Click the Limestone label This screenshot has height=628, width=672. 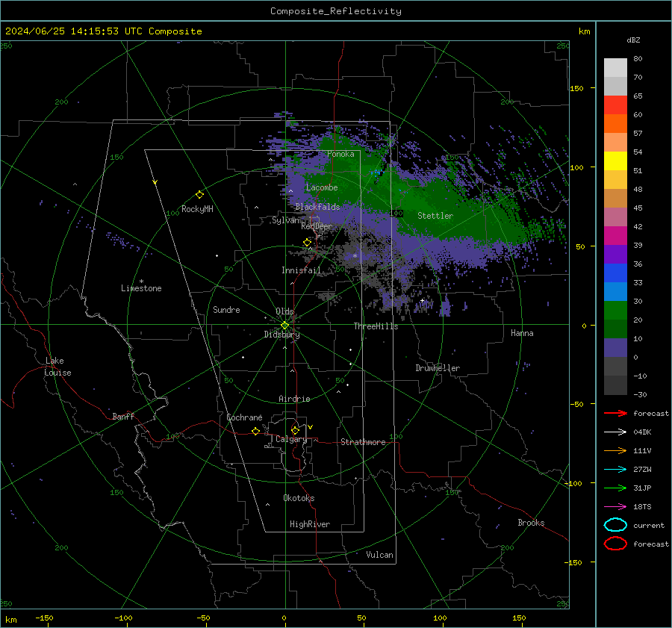point(141,288)
